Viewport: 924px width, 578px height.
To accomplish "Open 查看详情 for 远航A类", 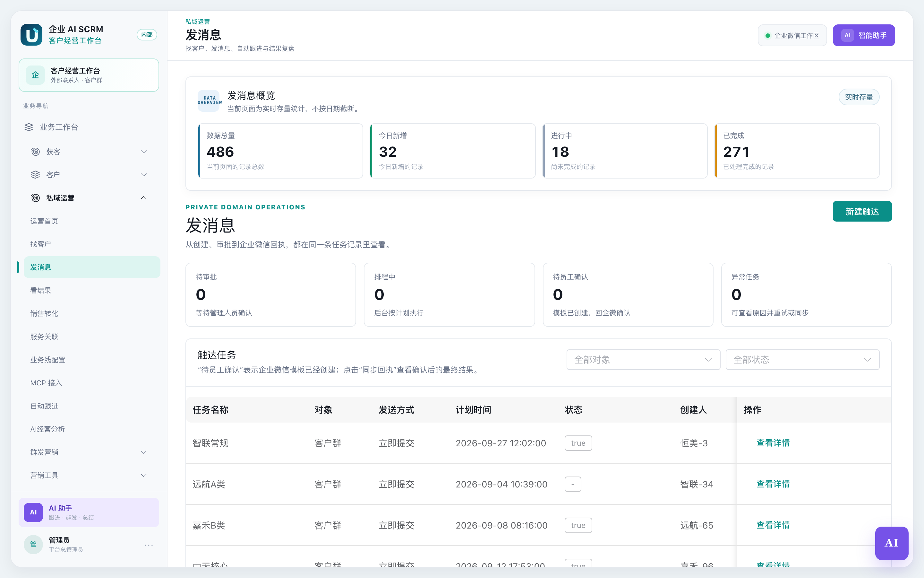I will click(773, 484).
